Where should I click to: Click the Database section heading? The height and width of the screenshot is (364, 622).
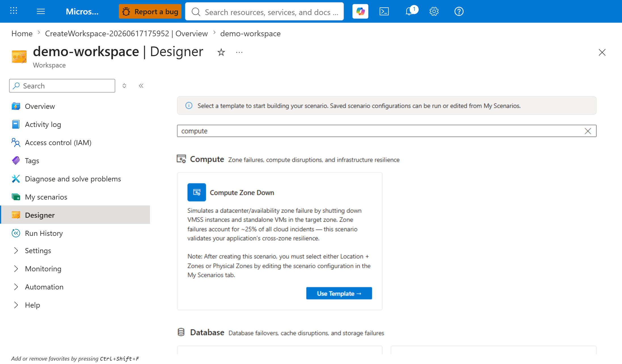[x=207, y=332]
